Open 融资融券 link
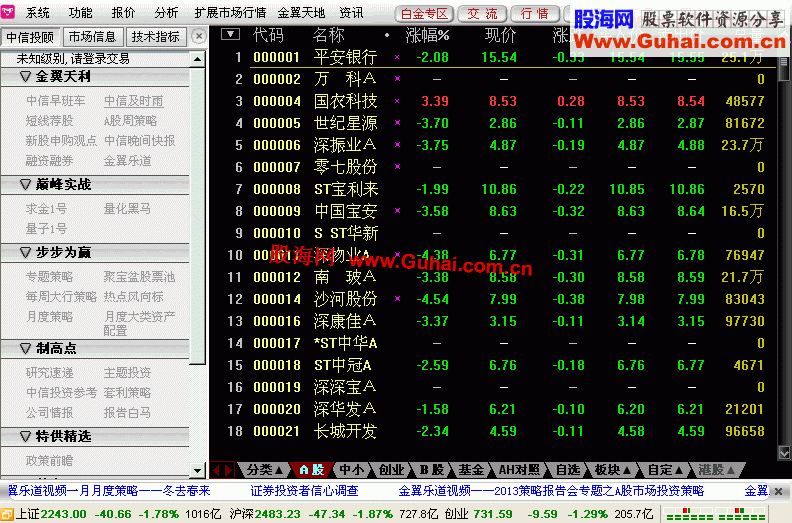This screenshot has width=792, height=523. (x=50, y=161)
